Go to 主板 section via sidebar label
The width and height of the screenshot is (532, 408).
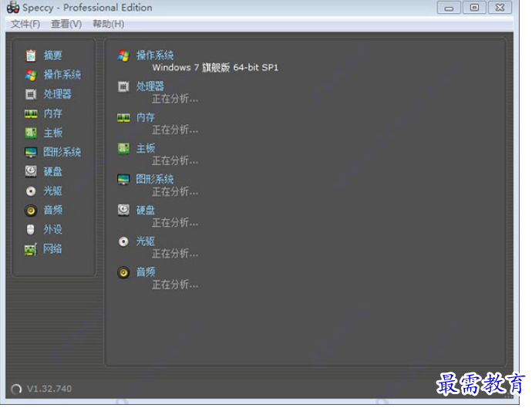point(53,133)
